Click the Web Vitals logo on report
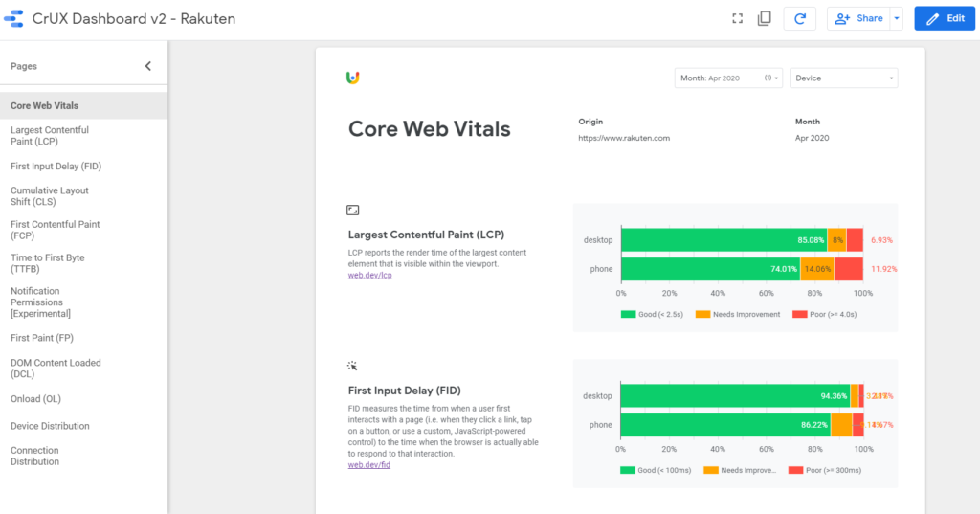 click(x=352, y=78)
